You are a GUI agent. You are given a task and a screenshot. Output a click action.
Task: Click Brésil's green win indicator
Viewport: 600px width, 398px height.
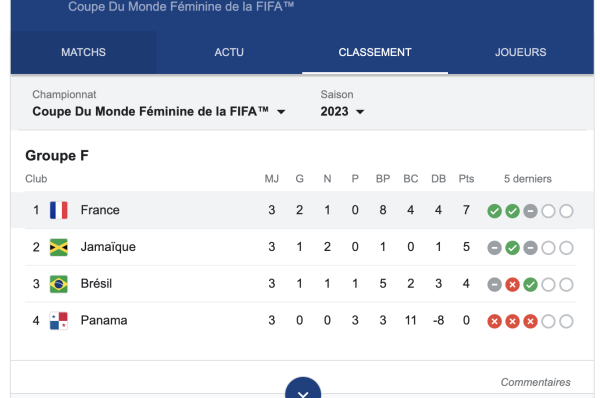[530, 284]
